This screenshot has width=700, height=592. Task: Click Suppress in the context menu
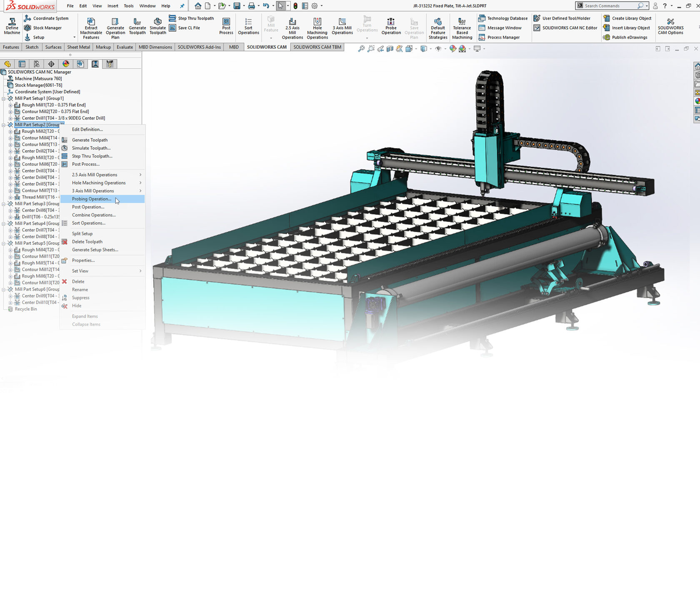point(102,298)
